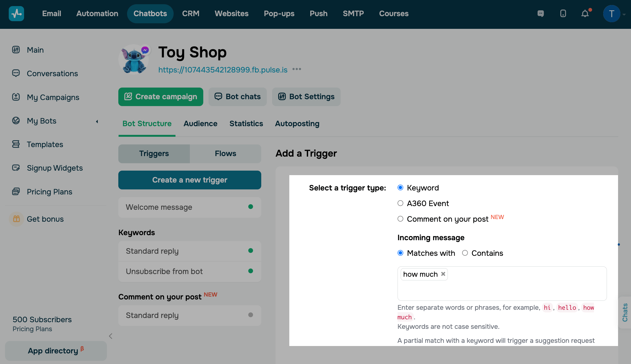Image resolution: width=631 pixels, height=364 pixels.
Task: Open the Conversations section in the sidebar
Action: [52, 73]
